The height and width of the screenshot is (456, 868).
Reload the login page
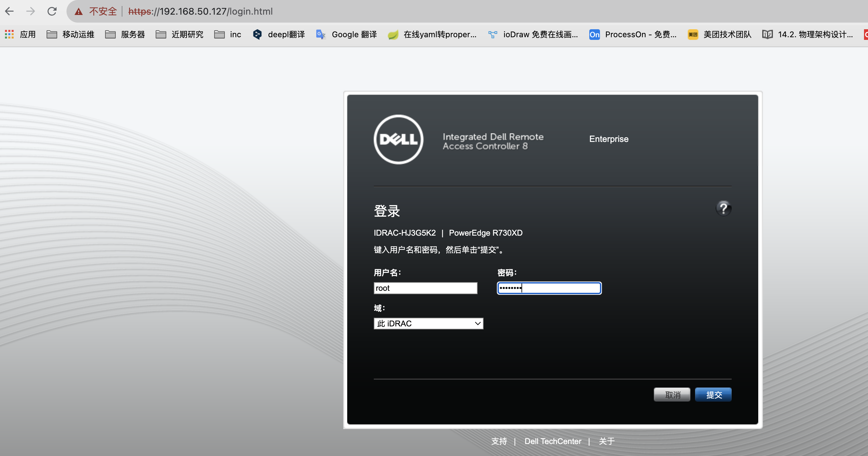pyautogui.click(x=52, y=11)
